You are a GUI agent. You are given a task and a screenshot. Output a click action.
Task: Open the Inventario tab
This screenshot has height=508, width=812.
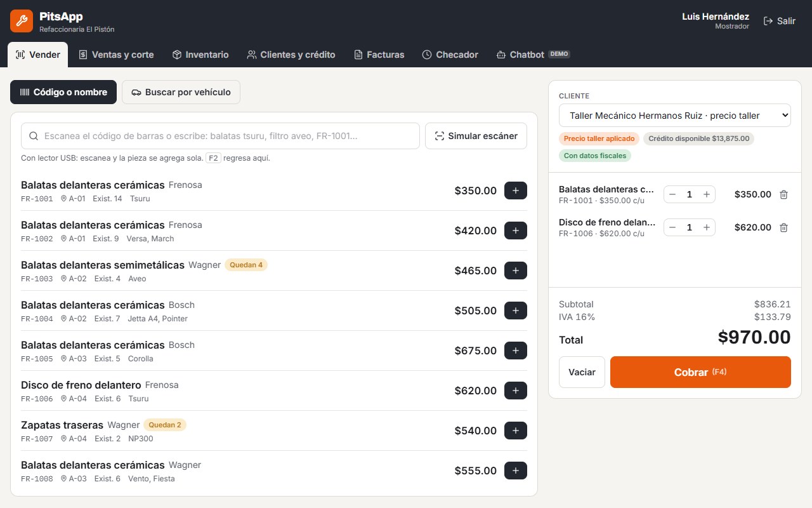[200, 55]
